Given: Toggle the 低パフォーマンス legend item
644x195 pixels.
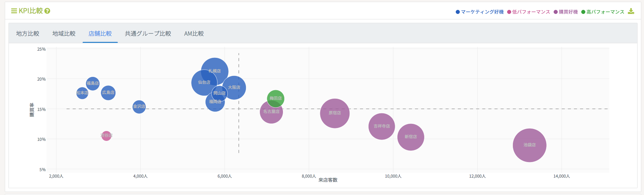Looking at the screenshot, I should click(529, 12).
